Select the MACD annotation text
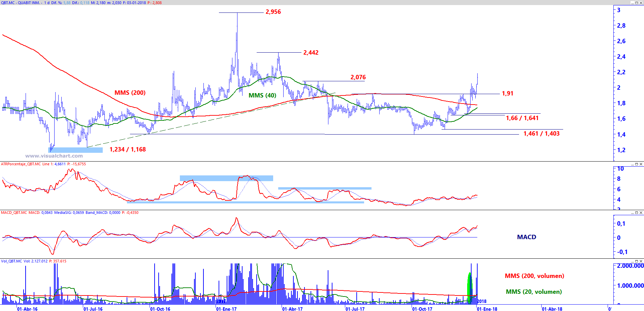 (x=526, y=237)
